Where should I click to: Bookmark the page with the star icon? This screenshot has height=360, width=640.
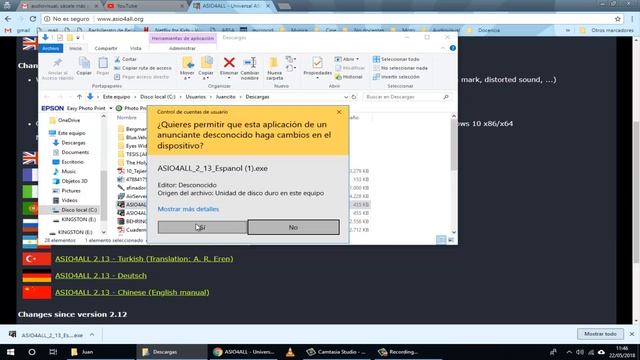[618, 19]
